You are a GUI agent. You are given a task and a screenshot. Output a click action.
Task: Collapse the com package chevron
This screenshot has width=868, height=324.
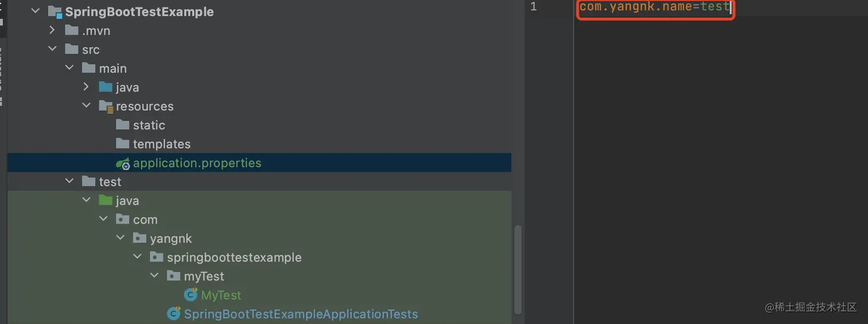coord(103,219)
